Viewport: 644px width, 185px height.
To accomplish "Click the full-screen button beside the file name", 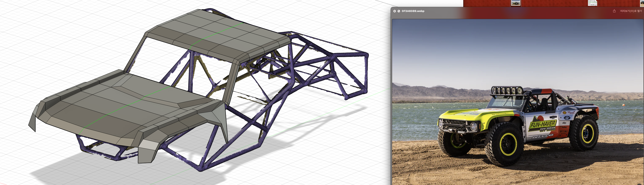I will [x=399, y=11].
